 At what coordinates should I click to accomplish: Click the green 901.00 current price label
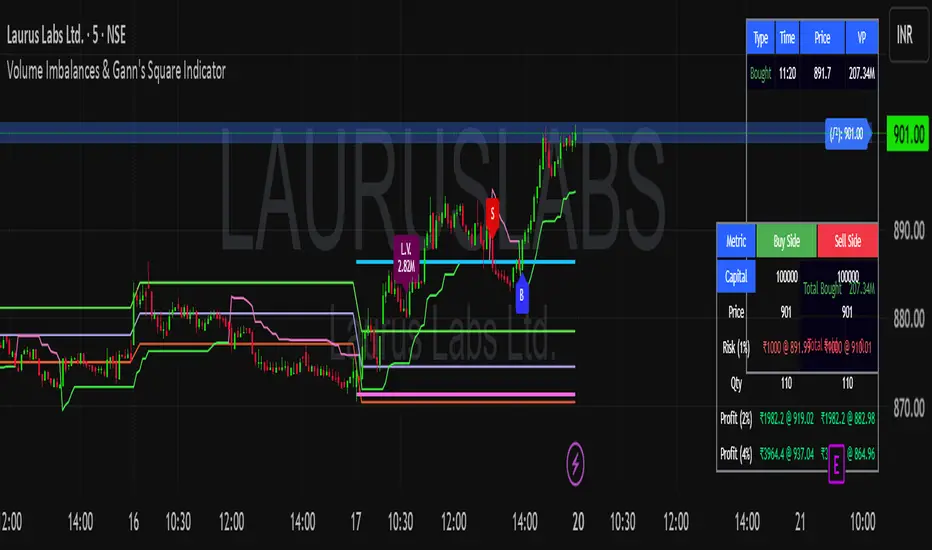908,133
